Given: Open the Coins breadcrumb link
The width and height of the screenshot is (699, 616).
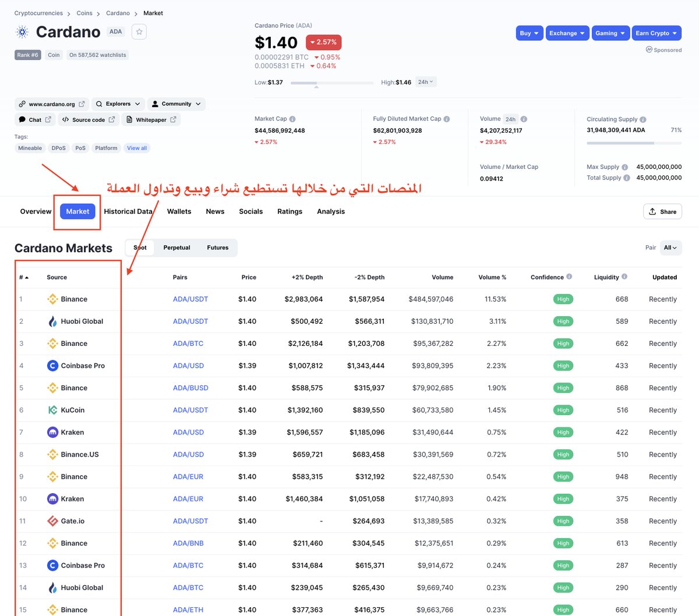Looking at the screenshot, I should coord(84,13).
